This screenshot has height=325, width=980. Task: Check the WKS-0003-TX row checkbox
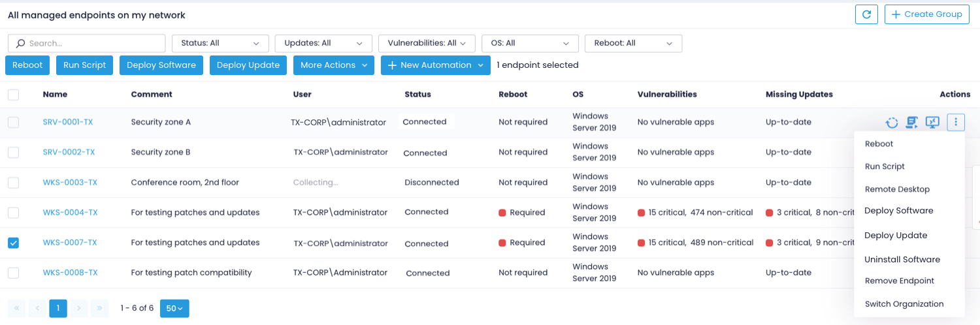[13, 183]
